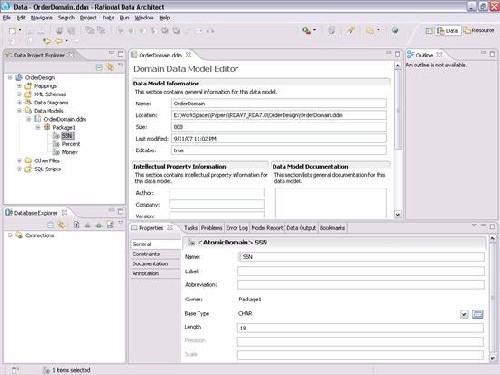Minimize the Data Project Explorer panel
This screenshot has width=500, height=375.
pos(111,53)
